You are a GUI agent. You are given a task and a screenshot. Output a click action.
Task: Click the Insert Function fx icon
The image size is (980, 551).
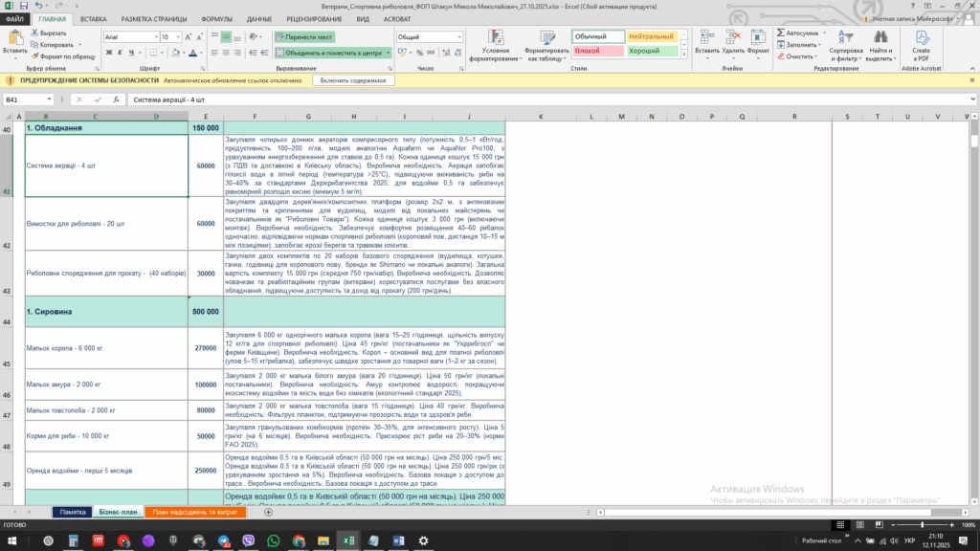coord(116,99)
